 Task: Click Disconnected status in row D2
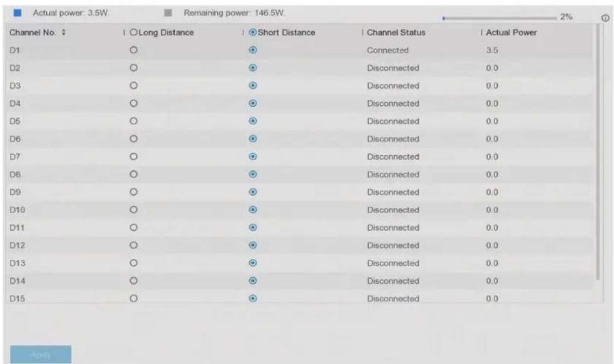393,68
